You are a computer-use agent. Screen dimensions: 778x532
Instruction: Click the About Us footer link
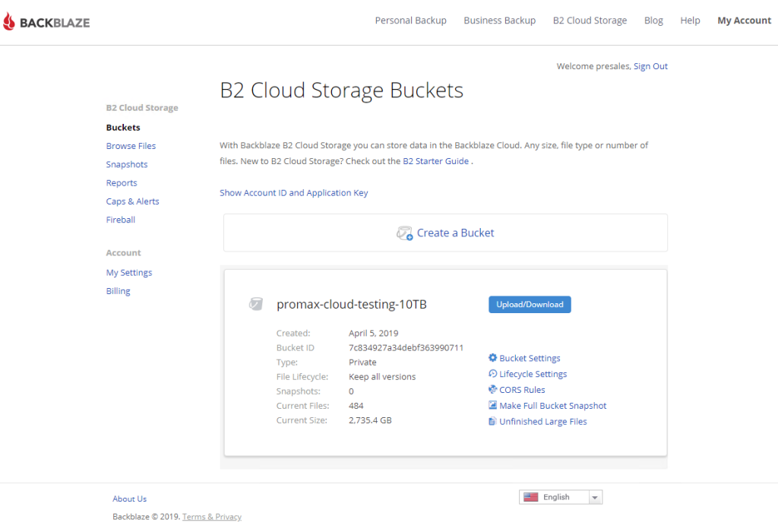tap(129, 499)
